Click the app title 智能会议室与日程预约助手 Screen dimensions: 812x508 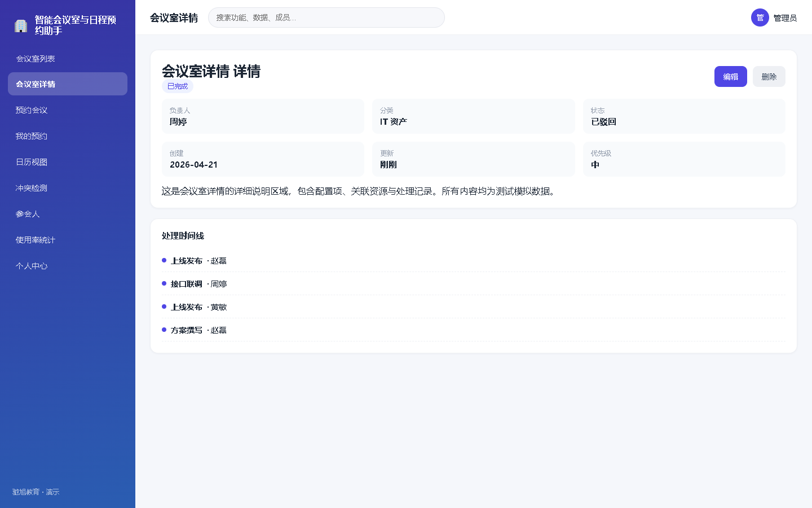click(76, 25)
